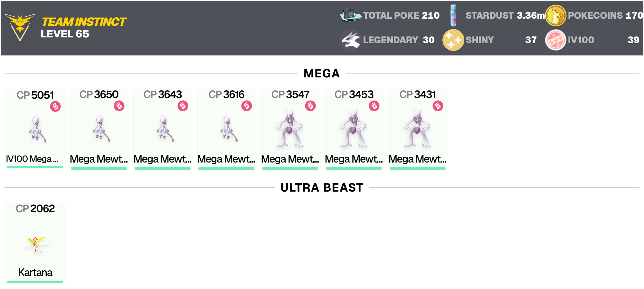The height and width of the screenshot is (289, 644).
Task: Select the Mega Mewtwo card with CP 3643
Action: click(163, 129)
